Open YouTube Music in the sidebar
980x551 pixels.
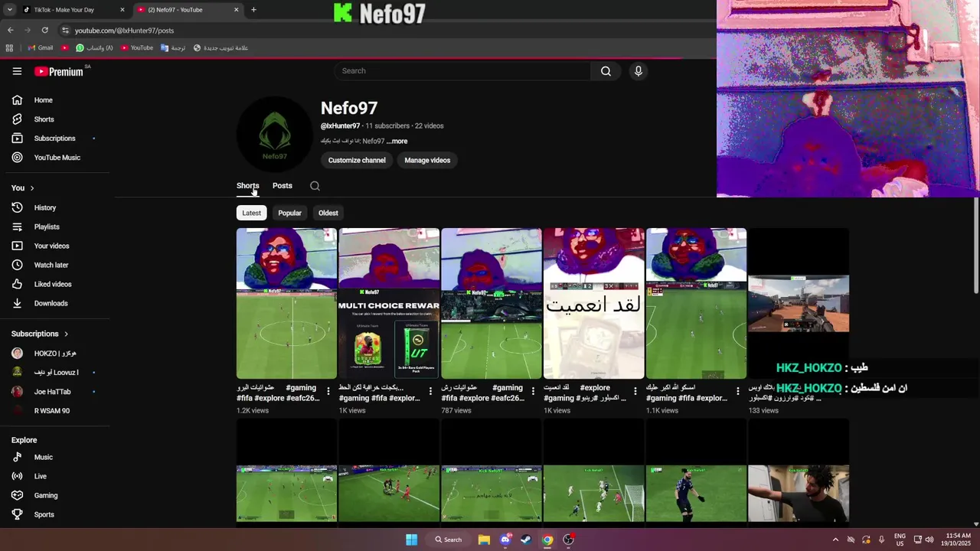(x=55, y=158)
